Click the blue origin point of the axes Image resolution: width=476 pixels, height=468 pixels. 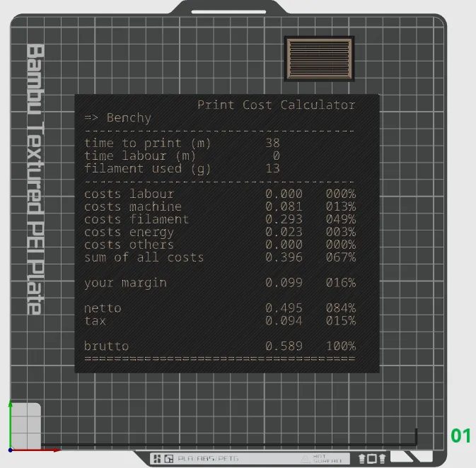coord(11,450)
